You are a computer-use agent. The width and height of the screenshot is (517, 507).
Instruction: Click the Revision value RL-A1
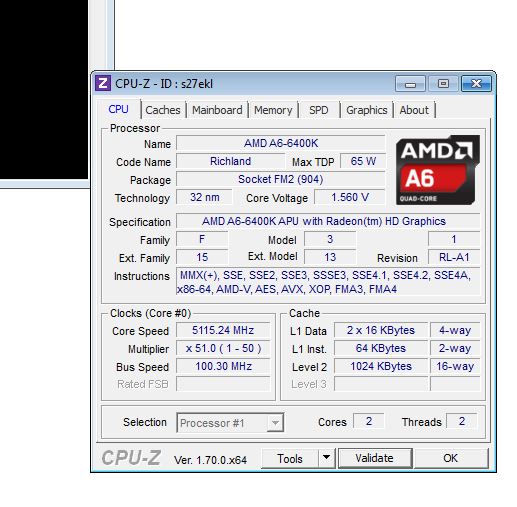tap(454, 257)
